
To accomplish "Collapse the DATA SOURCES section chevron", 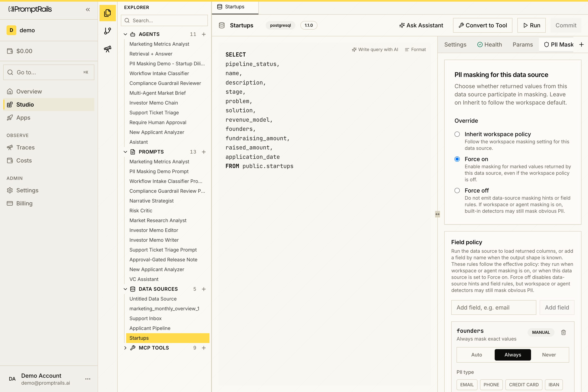I will tap(126, 289).
